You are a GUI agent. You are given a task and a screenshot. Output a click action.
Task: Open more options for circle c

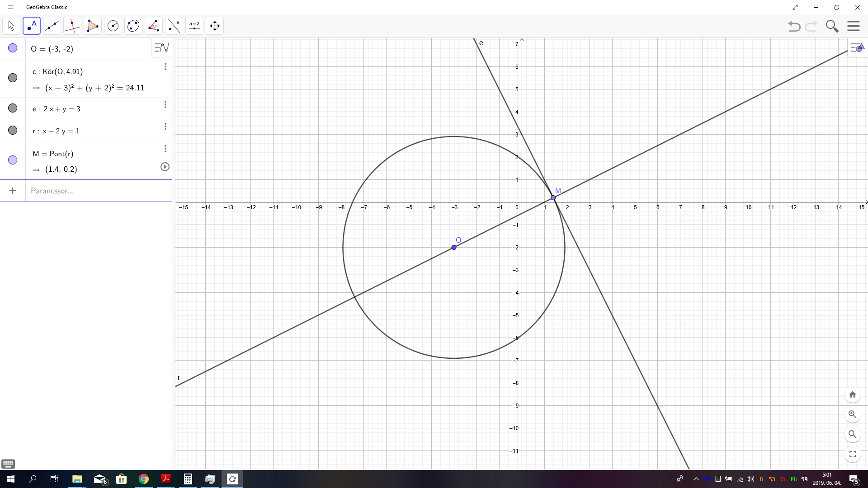[165, 66]
